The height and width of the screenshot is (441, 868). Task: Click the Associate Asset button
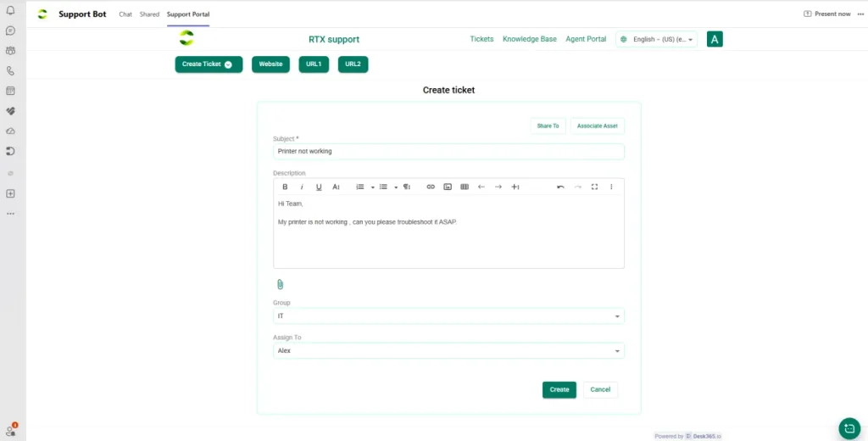tap(598, 126)
